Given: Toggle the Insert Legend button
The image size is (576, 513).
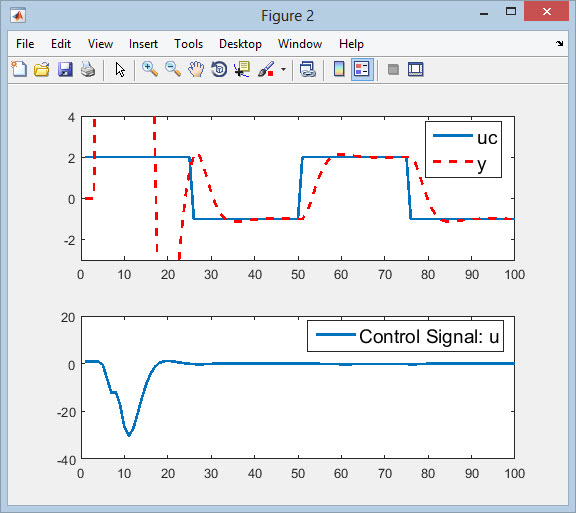Looking at the screenshot, I should click(x=362, y=69).
